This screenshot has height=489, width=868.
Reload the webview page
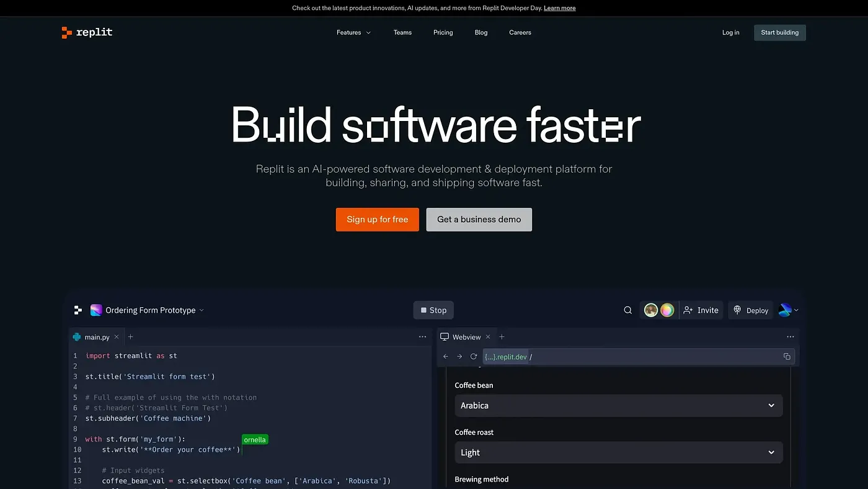474,357
